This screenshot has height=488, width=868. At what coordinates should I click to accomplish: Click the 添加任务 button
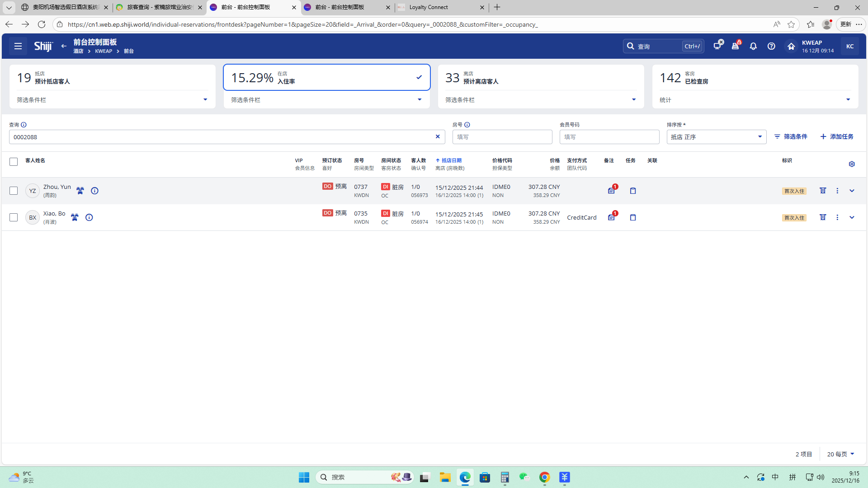[837, 136]
